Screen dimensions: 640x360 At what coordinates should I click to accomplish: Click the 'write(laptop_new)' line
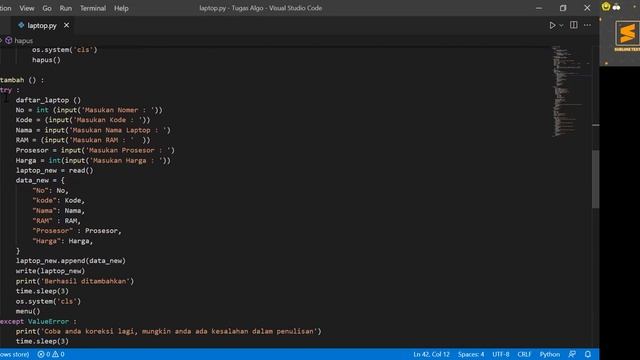point(50,271)
